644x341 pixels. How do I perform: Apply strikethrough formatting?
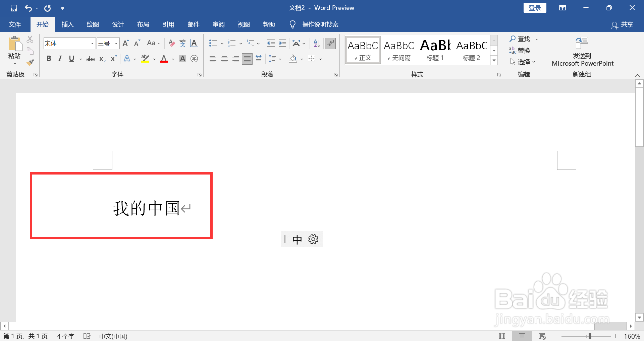90,59
